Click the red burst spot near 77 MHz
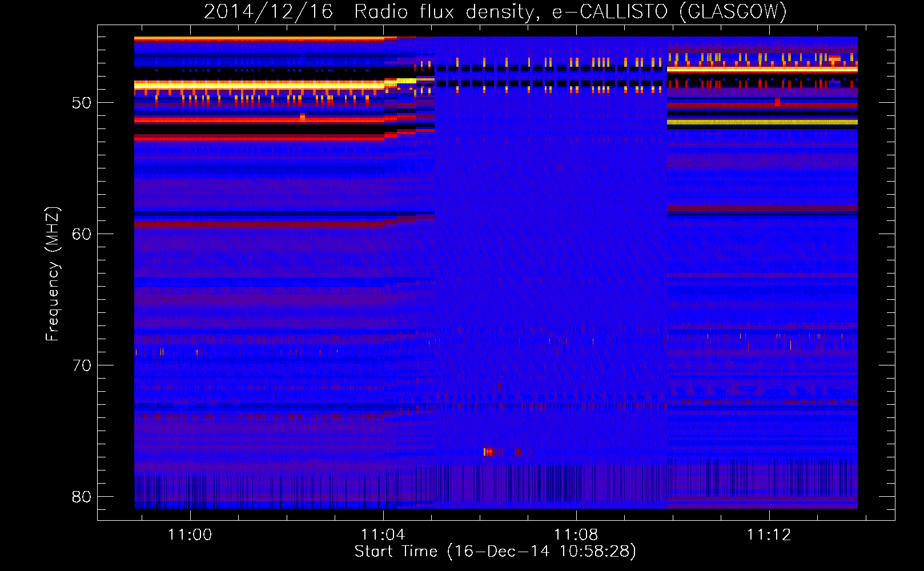This screenshot has width=924, height=571. point(489,452)
